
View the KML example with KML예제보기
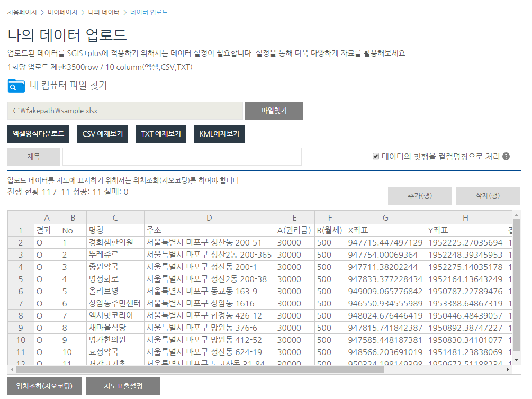tap(219, 134)
